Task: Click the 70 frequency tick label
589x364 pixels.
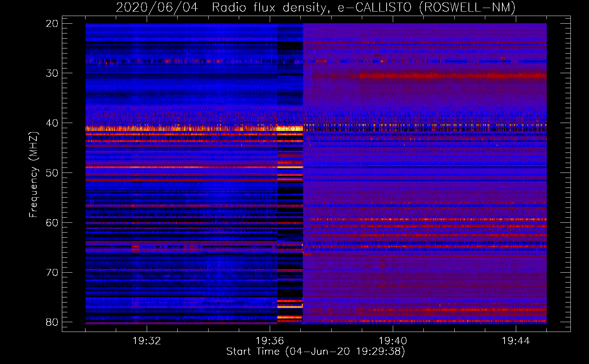Action: (x=52, y=273)
